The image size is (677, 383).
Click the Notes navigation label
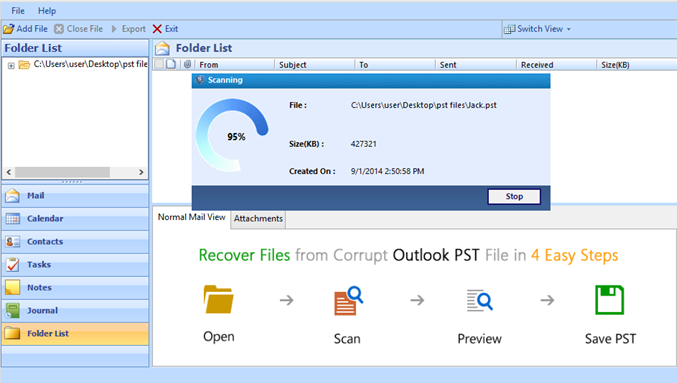tap(39, 288)
